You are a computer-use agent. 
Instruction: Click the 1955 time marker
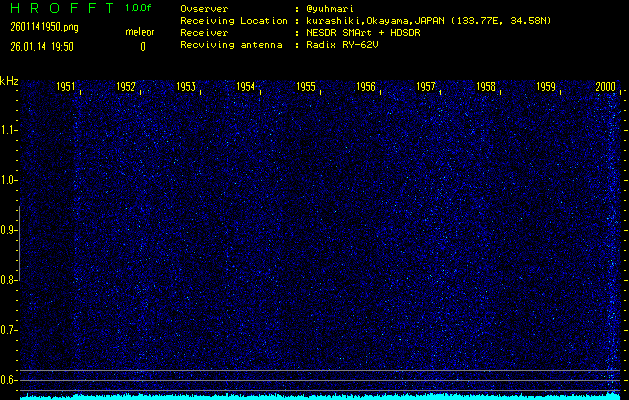[x=306, y=87]
